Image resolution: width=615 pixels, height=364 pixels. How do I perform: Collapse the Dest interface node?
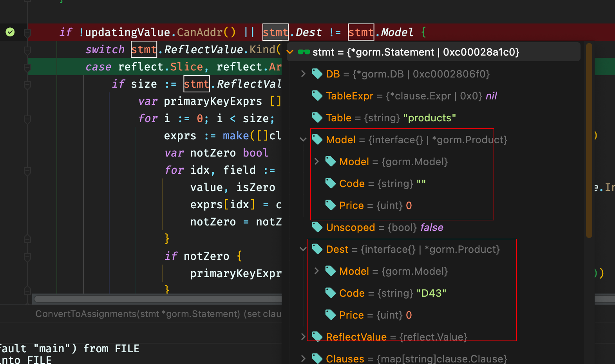tap(303, 249)
